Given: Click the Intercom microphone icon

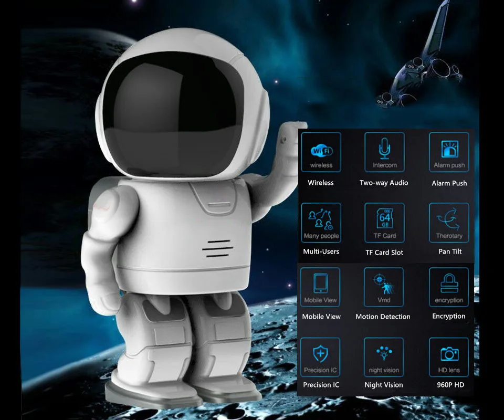Looking at the screenshot, I should tap(384, 152).
